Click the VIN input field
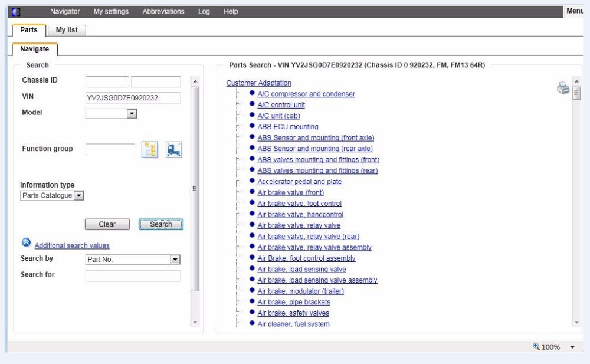The width and height of the screenshot is (590, 364). pos(133,98)
